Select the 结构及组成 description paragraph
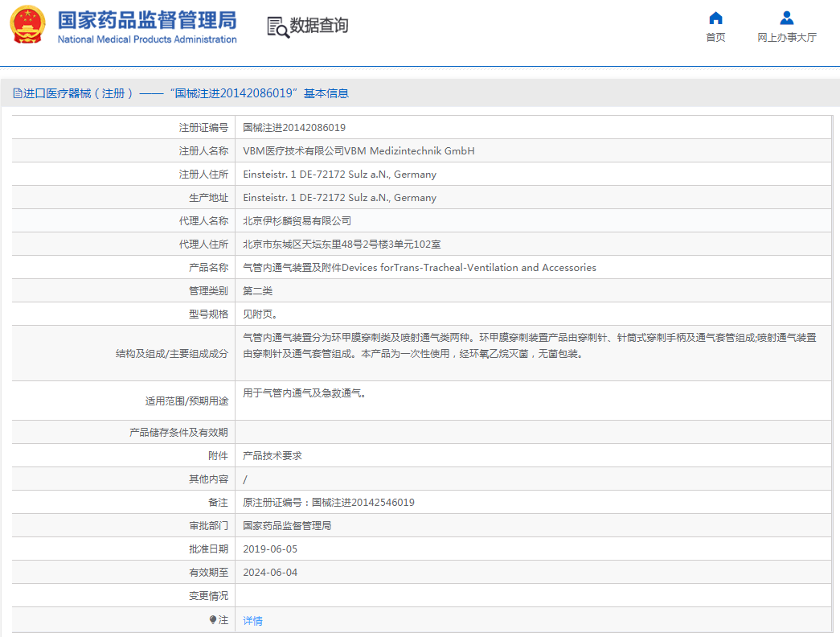Image resolution: width=840 pixels, height=637 pixels. tap(529, 345)
